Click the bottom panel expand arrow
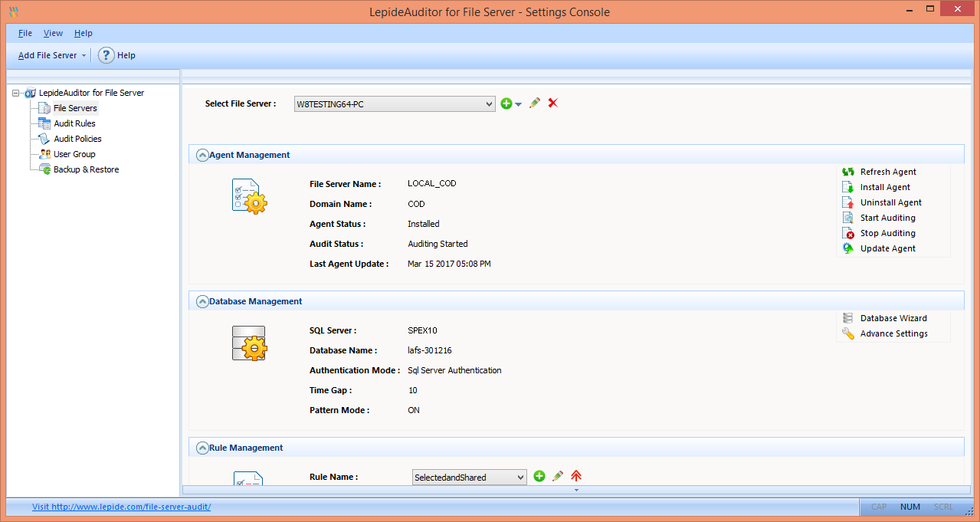The image size is (980, 522). (x=576, y=490)
